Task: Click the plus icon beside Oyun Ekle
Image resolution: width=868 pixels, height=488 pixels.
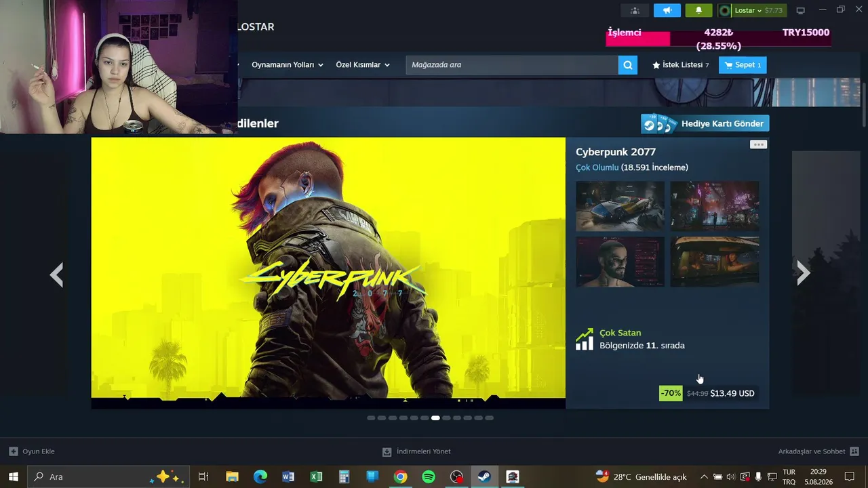Action: (x=14, y=451)
